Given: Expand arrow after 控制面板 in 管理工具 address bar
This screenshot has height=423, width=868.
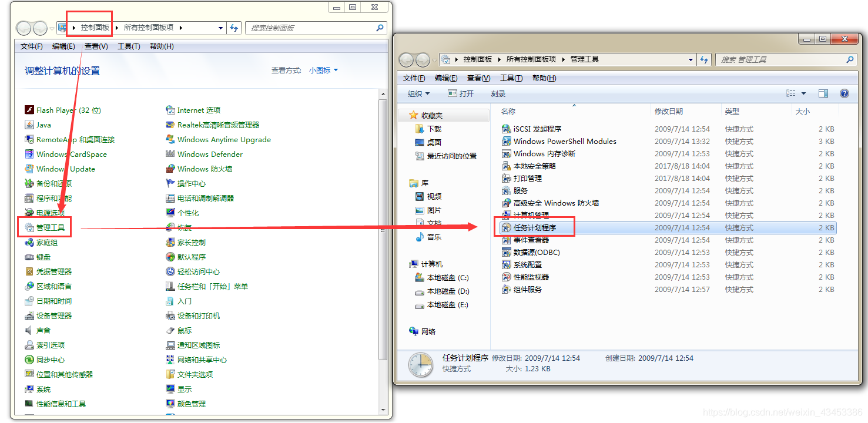Looking at the screenshot, I should point(499,59).
